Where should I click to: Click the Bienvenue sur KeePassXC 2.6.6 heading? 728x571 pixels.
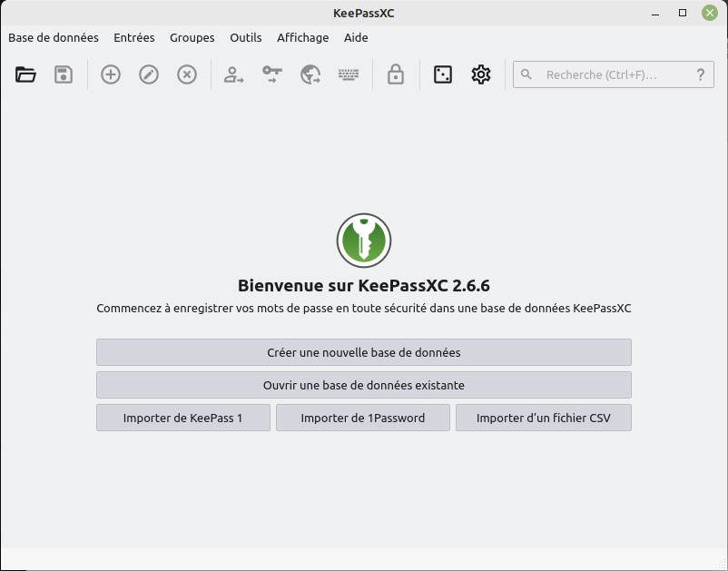point(364,285)
